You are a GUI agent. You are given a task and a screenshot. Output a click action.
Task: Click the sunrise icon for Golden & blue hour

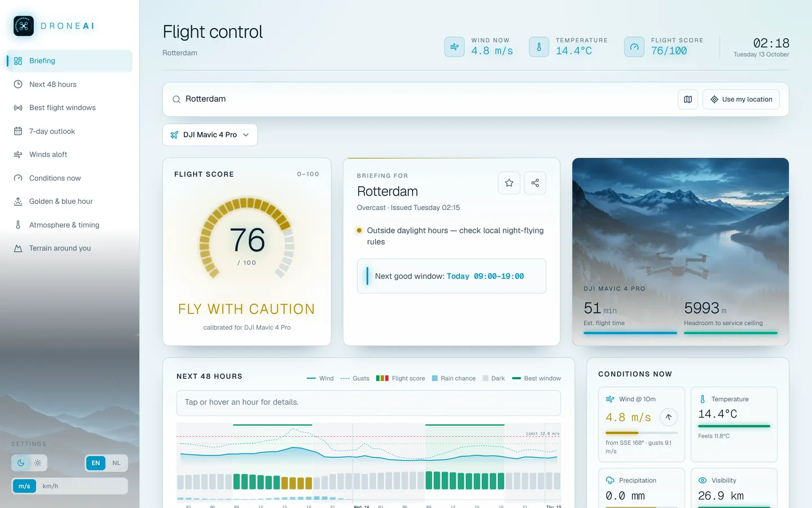(18, 202)
